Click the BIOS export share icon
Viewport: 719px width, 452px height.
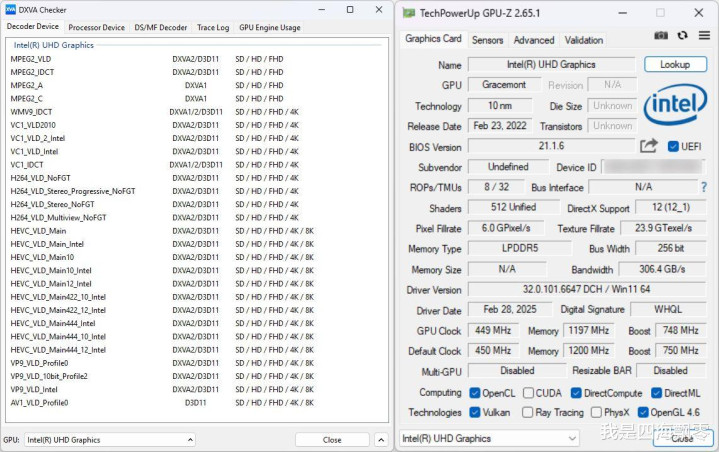649,146
